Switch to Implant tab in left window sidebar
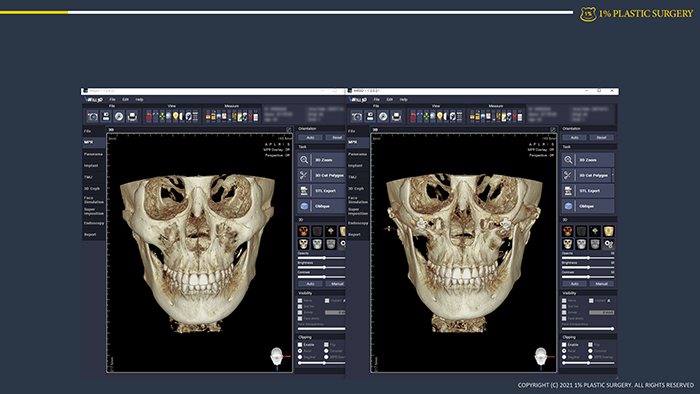Viewport: 700px width, 394px height. click(93, 166)
